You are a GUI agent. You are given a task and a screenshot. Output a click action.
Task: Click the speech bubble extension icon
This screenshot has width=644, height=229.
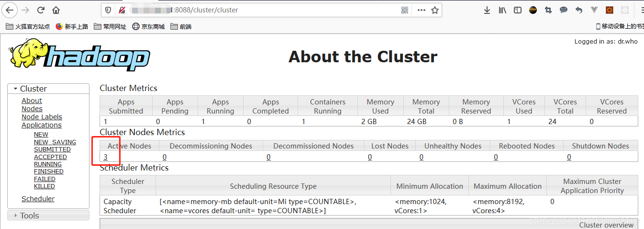(564, 10)
